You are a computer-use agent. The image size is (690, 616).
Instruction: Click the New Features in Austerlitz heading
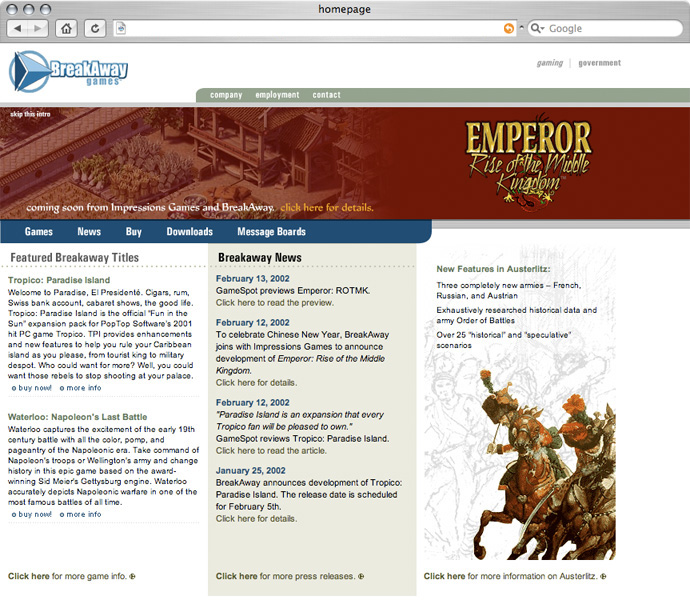493,269
